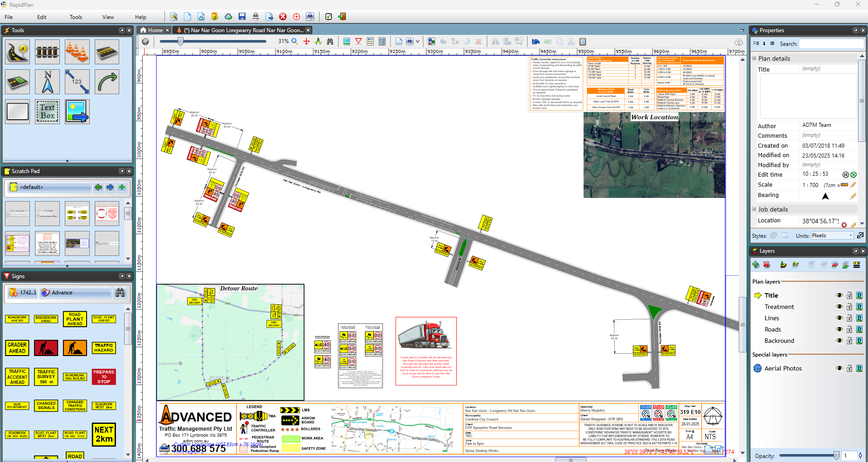Image resolution: width=868 pixels, height=462 pixels.
Task: Click the Save icon in main toolbar
Action: [242, 17]
